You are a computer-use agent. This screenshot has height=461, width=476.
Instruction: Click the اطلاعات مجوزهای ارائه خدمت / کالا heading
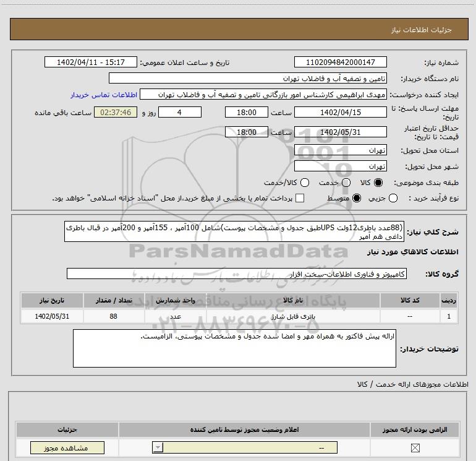pyautogui.click(x=412, y=384)
